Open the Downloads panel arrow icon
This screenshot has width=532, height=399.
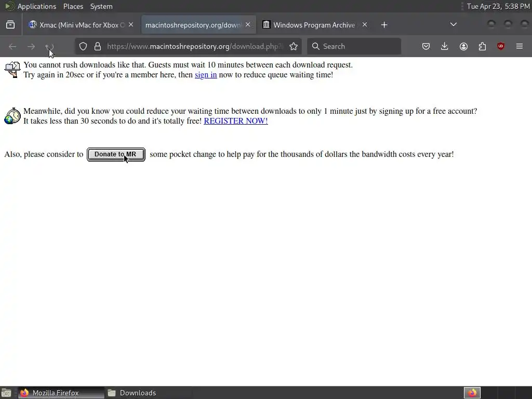[x=445, y=46]
